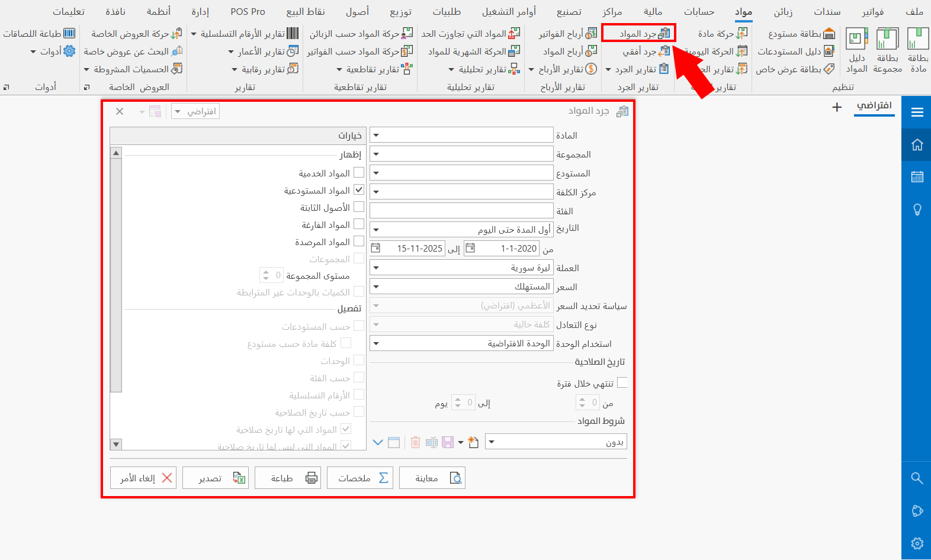Expand تقارير الجرد ribbon dropdown

coord(638,69)
